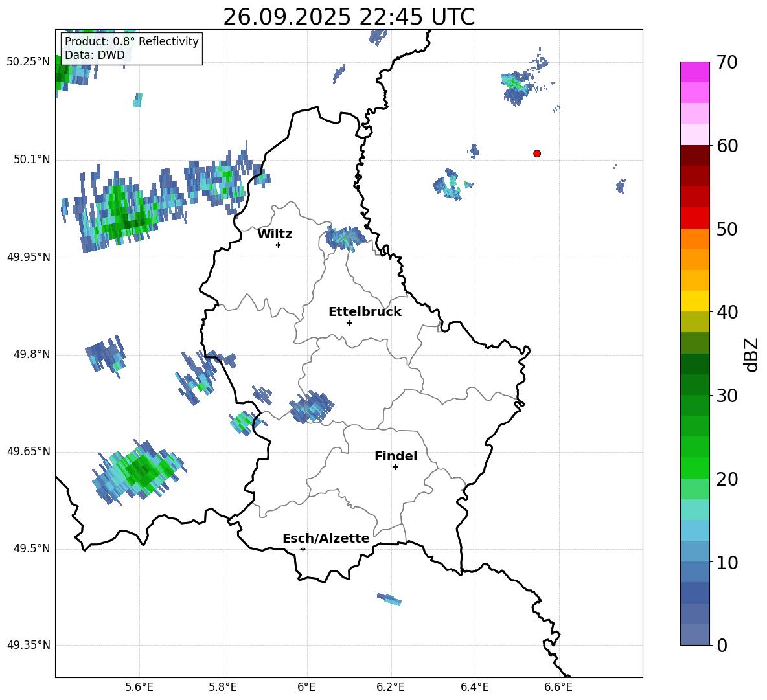Click the Ettelbruck cross marker
Image resolution: width=767 pixels, height=700 pixels.
[x=349, y=322]
